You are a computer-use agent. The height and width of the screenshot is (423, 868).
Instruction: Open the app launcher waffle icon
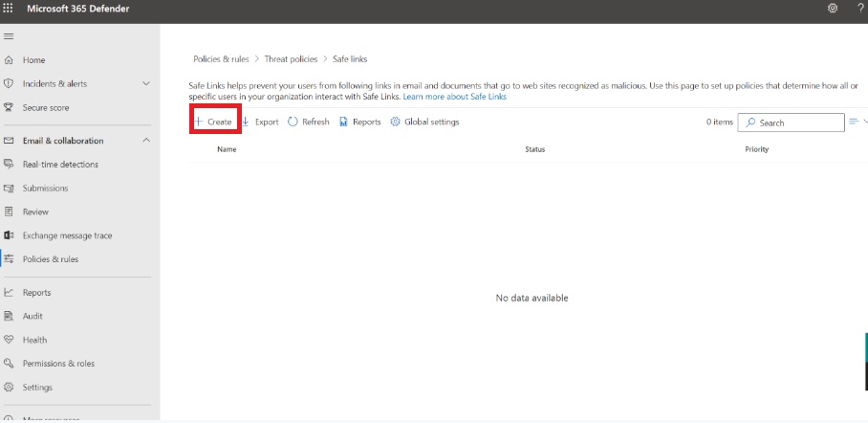point(8,9)
